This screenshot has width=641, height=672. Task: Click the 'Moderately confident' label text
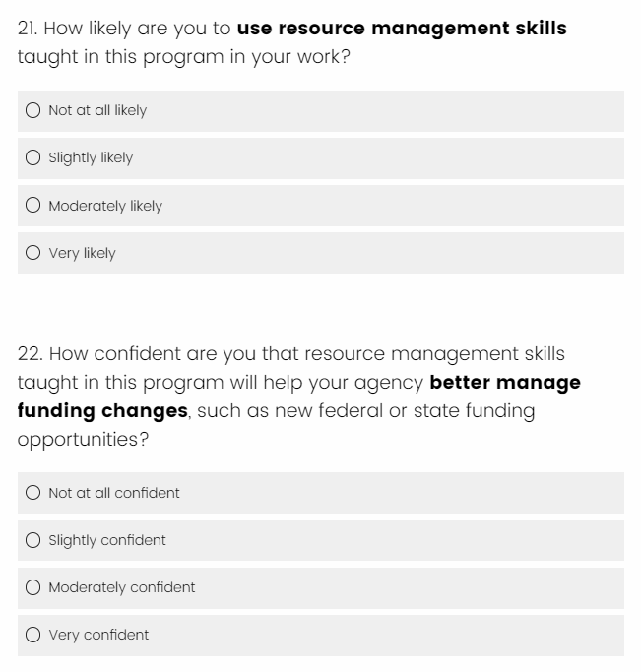click(x=122, y=587)
